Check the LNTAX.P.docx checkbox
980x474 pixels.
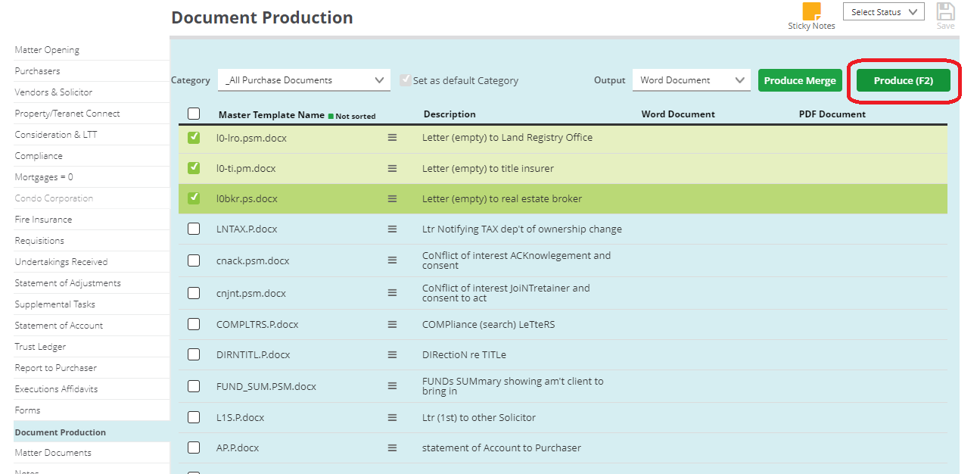[x=194, y=229]
